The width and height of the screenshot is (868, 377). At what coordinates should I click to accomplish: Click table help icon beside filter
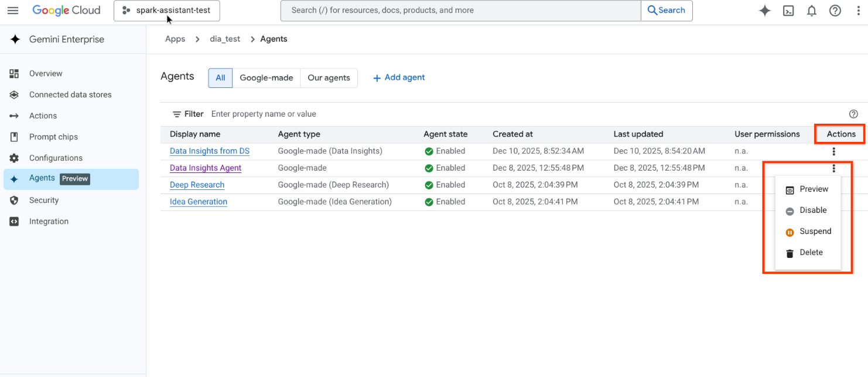(853, 114)
